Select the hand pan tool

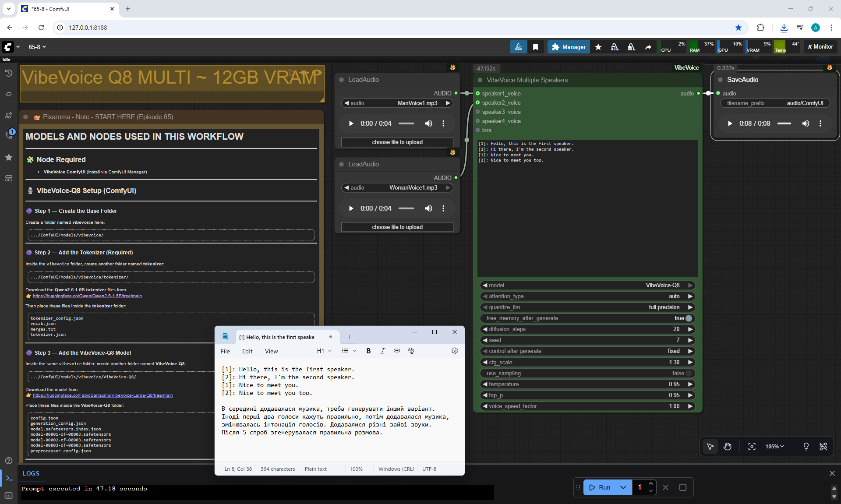pos(728,446)
